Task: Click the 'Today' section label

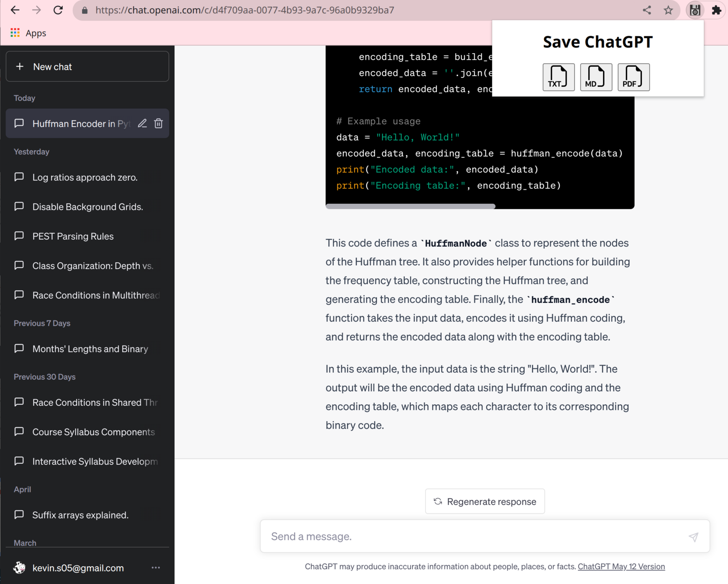Action: tap(24, 98)
